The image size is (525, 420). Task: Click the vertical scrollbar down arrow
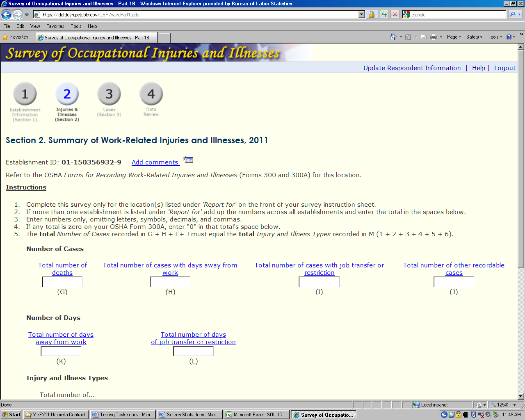pos(521,396)
